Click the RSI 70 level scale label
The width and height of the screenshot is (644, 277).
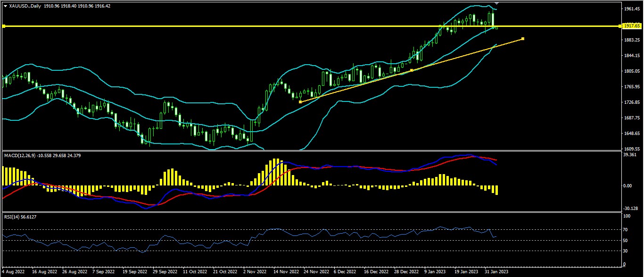tap(626, 230)
